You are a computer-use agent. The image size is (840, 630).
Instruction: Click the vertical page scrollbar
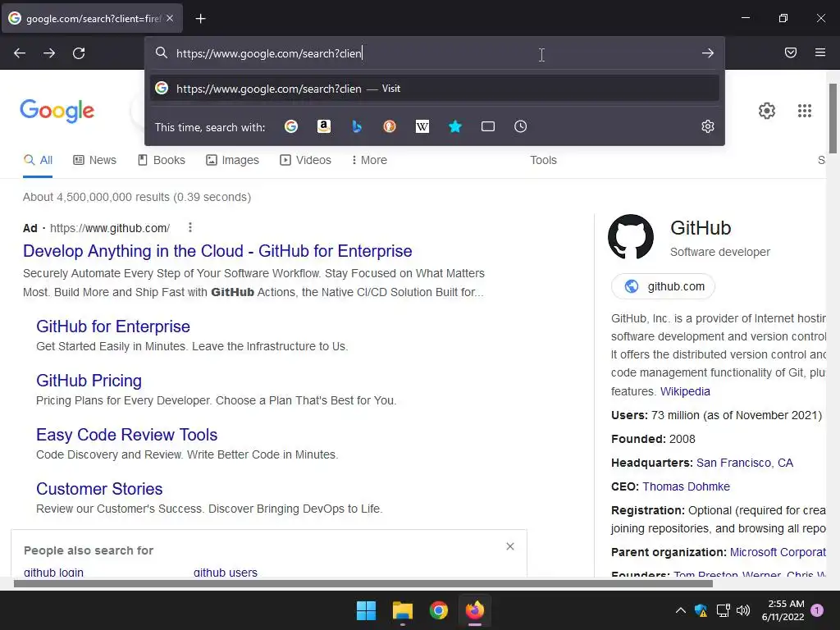pos(833,118)
